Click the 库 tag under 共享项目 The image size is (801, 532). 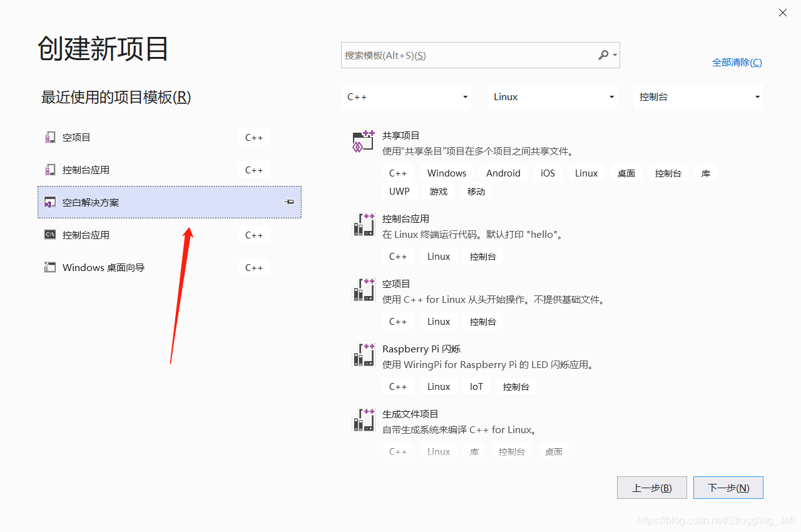point(706,173)
